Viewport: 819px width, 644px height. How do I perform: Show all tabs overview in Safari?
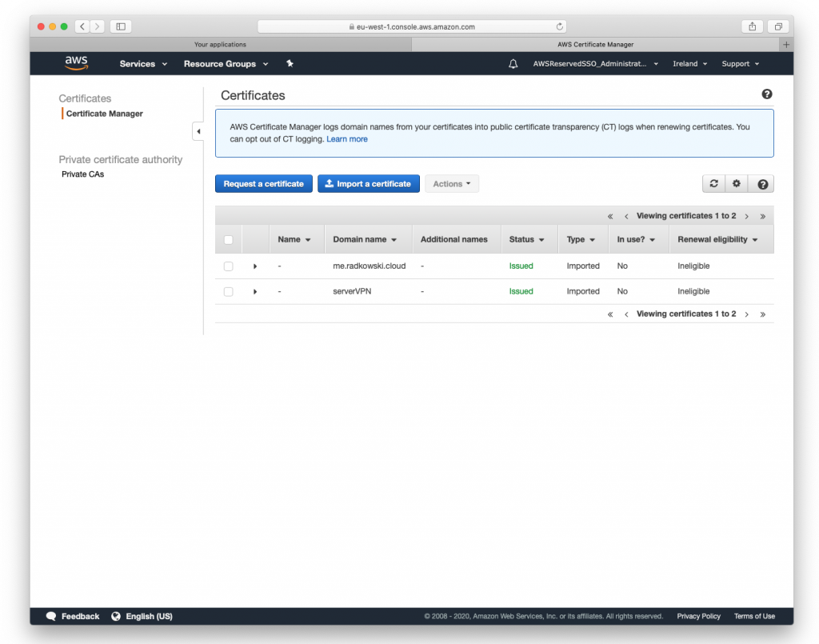(x=778, y=26)
